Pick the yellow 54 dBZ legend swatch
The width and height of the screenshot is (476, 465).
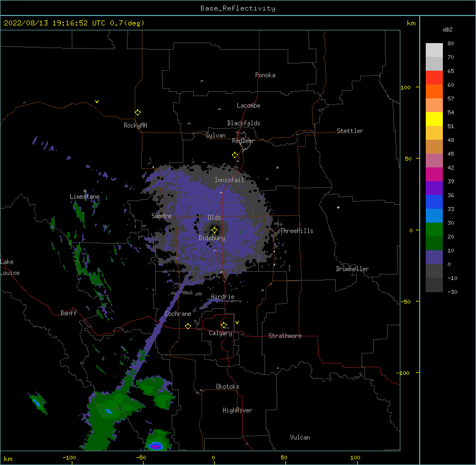tap(434, 119)
